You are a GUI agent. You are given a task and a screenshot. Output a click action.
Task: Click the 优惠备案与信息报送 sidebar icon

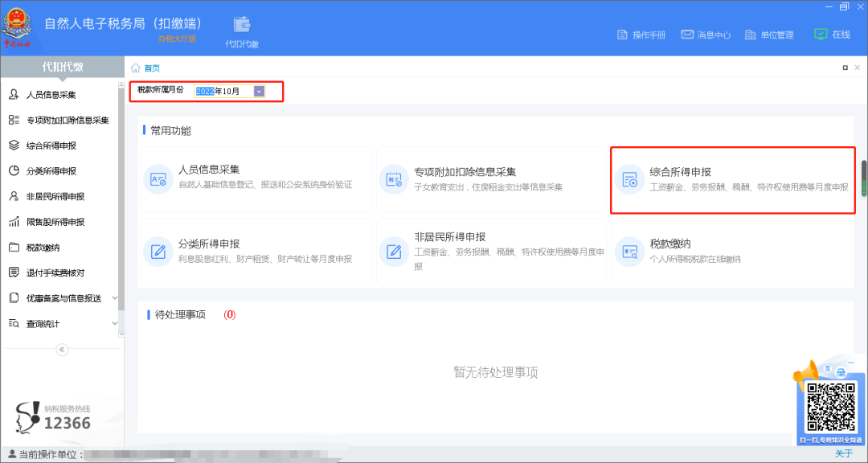[14, 298]
